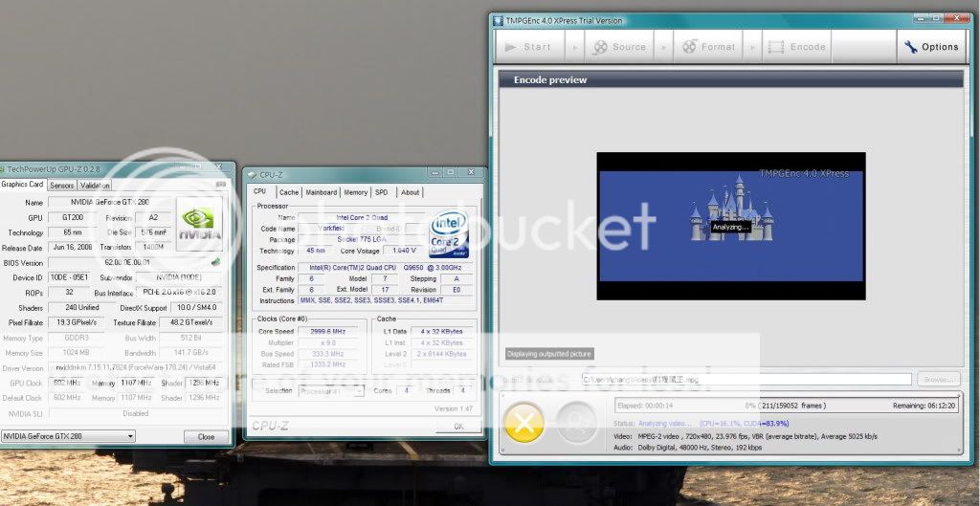
Task: Go to the Encode step in TMPGEnc
Action: (796, 47)
